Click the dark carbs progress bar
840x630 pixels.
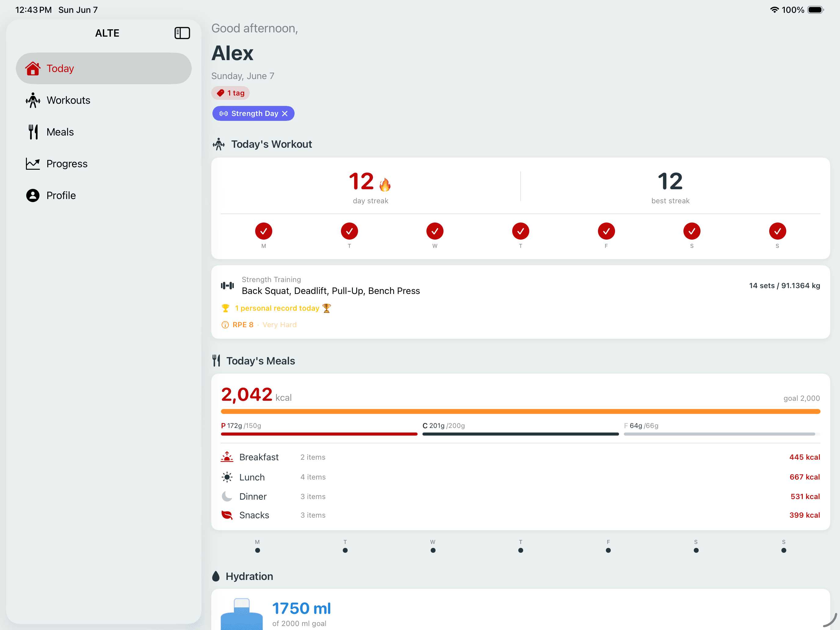(x=520, y=434)
